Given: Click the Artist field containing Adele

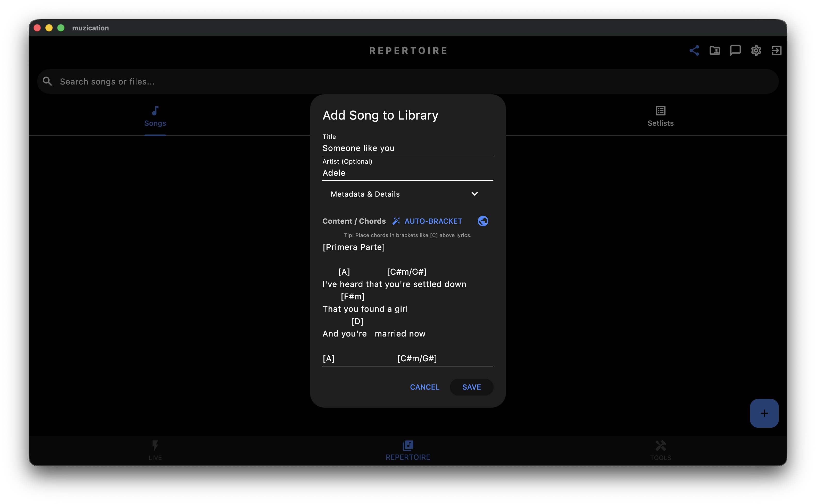Looking at the screenshot, I should tap(408, 173).
